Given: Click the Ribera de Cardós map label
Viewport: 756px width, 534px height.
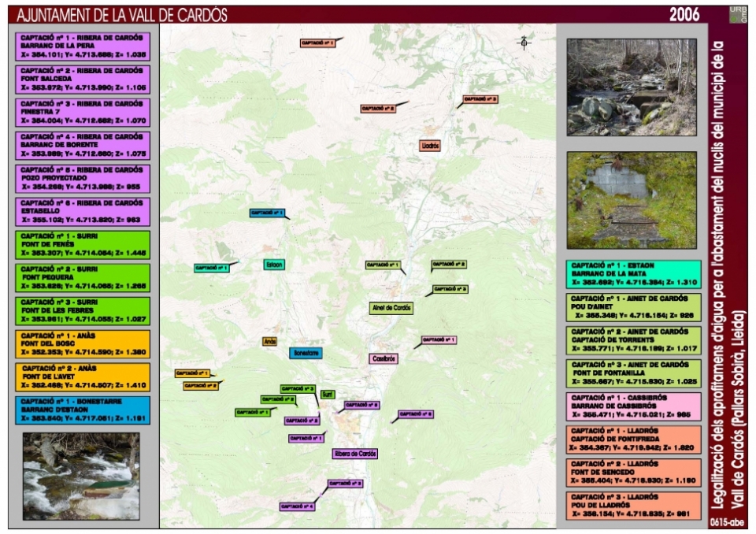Looking at the screenshot, I should pyautogui.click(x=355, y=454).
